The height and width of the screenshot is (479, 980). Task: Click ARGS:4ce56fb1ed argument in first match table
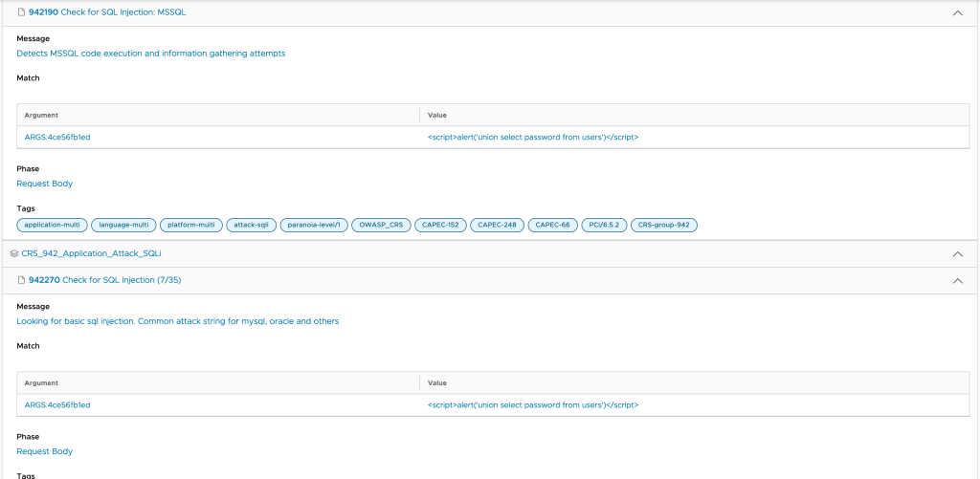[x=57, y=137]
